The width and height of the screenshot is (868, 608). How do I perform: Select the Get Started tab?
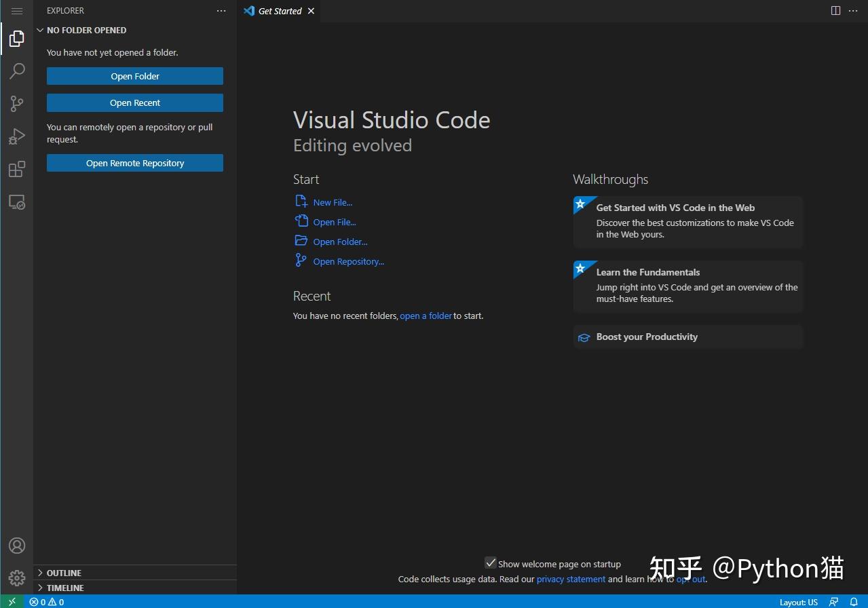pyautogui.click(x=280, y=11)
